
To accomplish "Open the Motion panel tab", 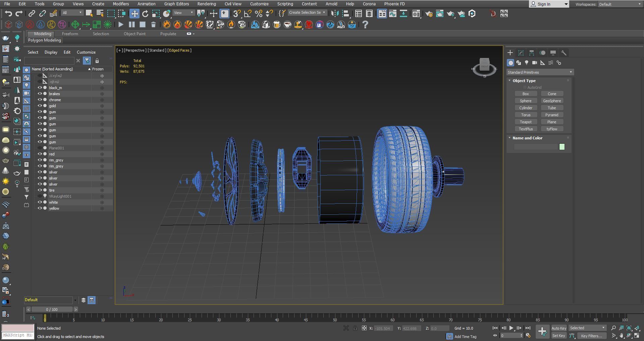I will tap(542, 53).
